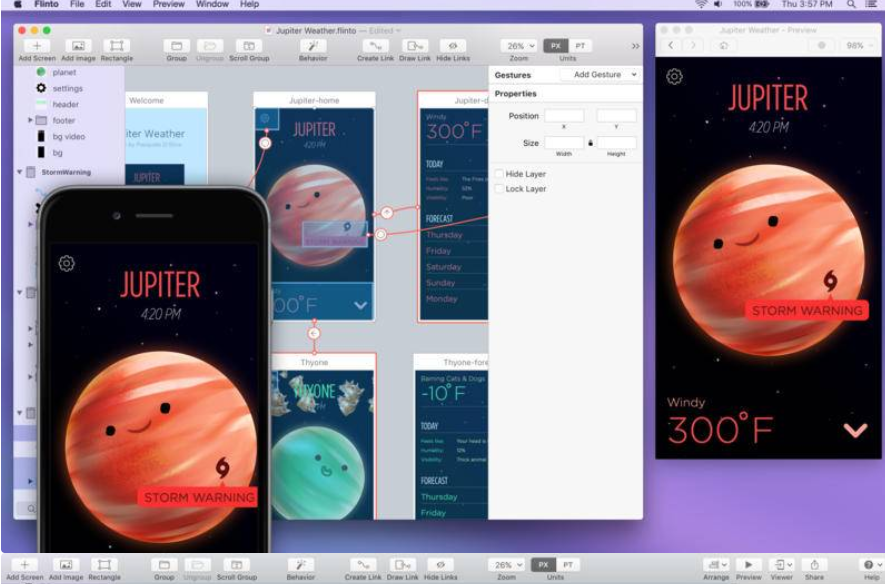Click the STORM WARNING banner in the Preview window
Viewport: 885px width, 584px height.
pos(807,311)
